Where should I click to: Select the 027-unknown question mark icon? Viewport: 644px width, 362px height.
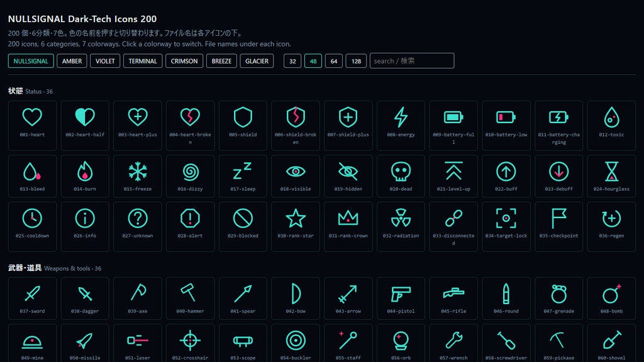coord(138,218)
